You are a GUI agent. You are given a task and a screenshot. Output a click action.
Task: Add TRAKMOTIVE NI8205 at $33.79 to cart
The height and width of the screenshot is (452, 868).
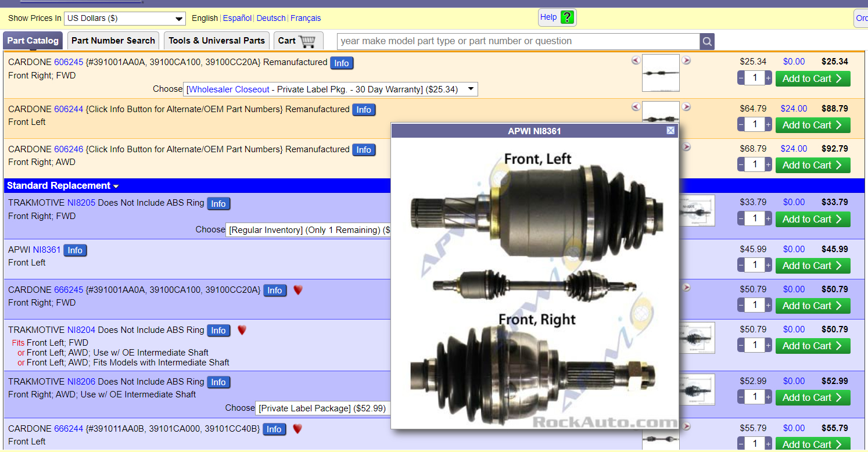(x=813, y=219)
